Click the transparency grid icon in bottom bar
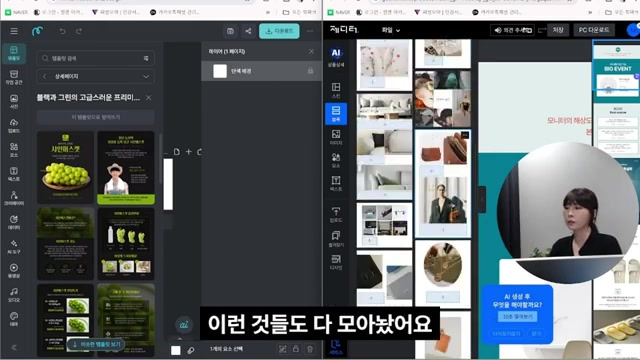Screen dimensions: 640x360 (282, 349)
